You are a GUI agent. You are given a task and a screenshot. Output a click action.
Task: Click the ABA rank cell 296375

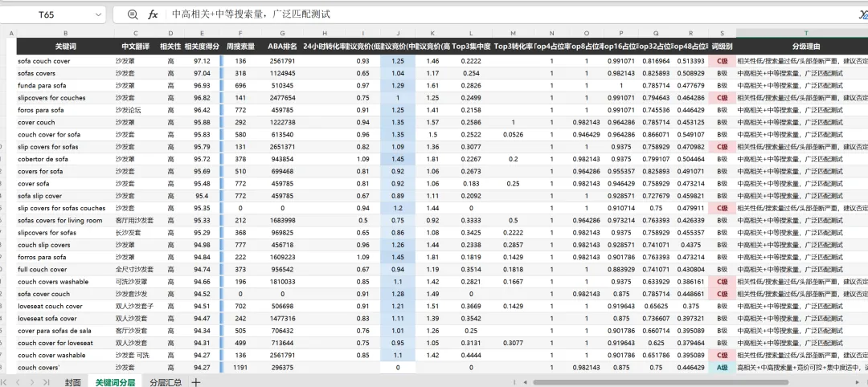pos(282,368)
